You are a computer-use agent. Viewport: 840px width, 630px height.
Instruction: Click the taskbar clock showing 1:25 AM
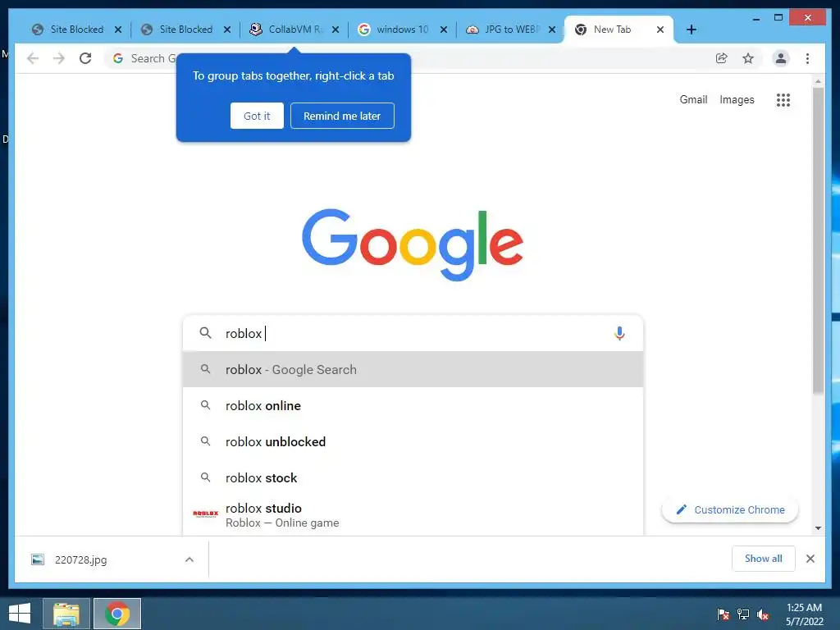[x=804, y=614]
